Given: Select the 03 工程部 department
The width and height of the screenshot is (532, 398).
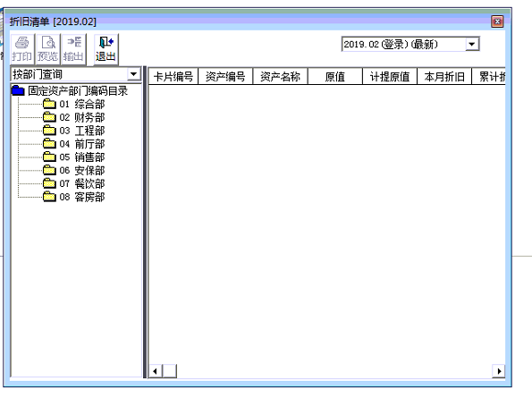Looking at the screenshot, I should coord(82,131).
